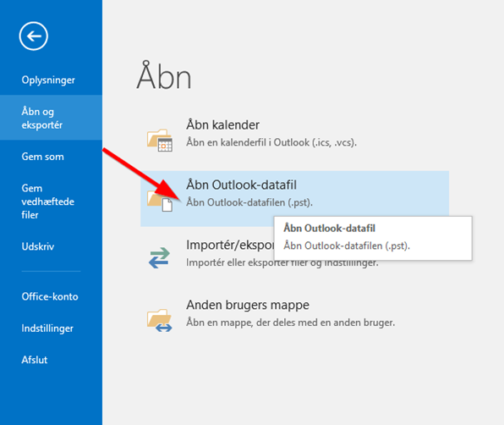Click the Åbn Outlook-datafil folder-document icon

click(160, 201)
